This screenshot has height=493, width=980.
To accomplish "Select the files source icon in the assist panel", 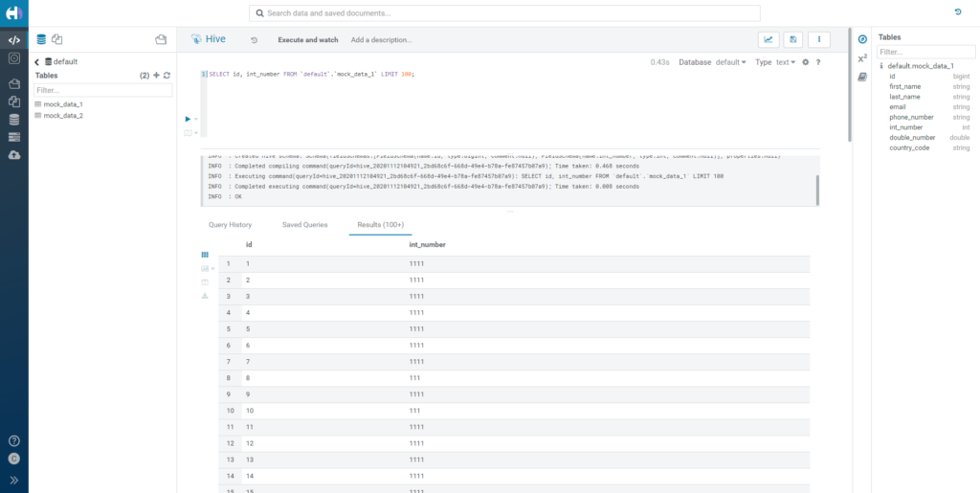I will click(161, 39).
